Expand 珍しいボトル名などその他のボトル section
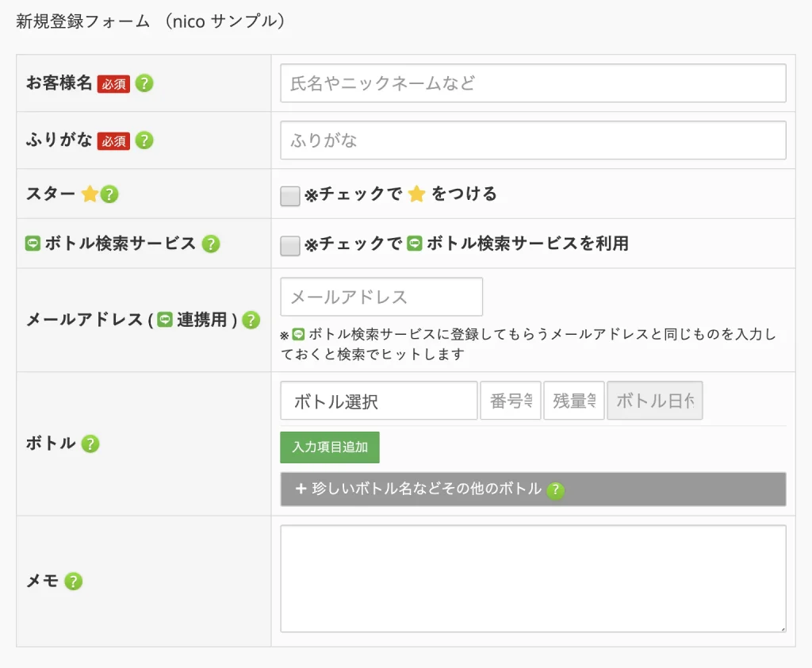812x668 pixels. click(x=533, y=489)
